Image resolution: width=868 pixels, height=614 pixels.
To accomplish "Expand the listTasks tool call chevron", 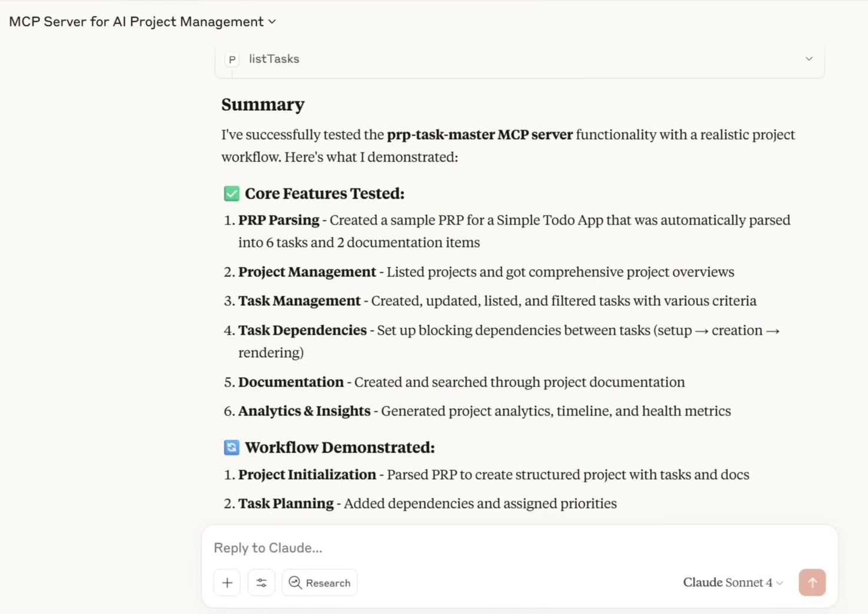I will coord(809,59).
